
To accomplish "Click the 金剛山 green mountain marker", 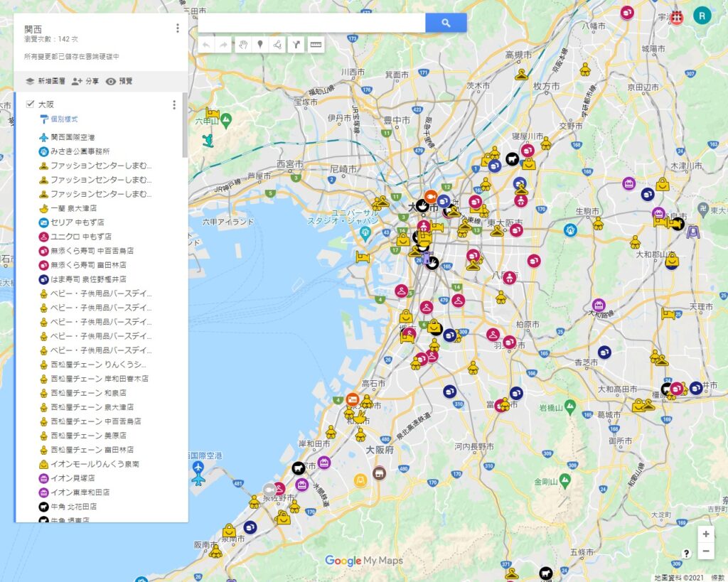I will [564, 480].
